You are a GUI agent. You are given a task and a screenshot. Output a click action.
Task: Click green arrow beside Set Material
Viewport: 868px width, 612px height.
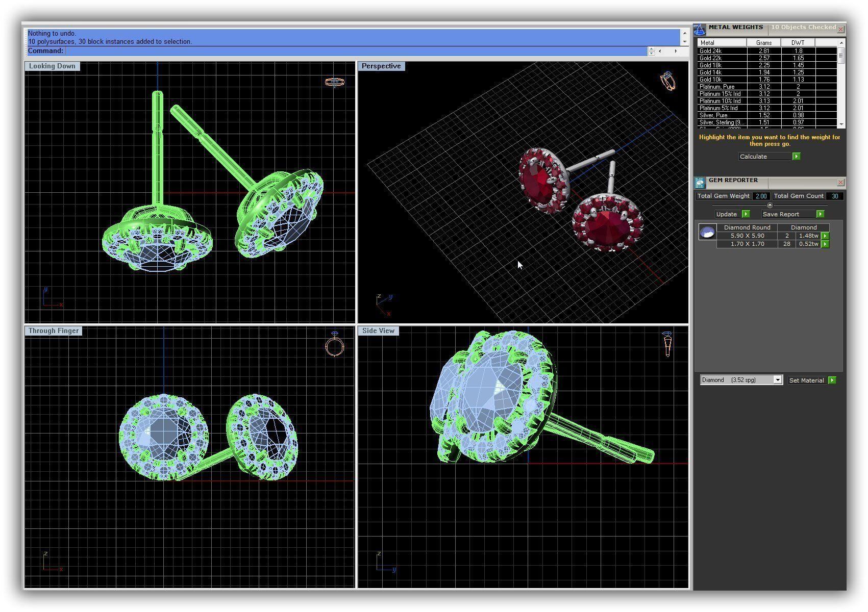coord(832,380)
